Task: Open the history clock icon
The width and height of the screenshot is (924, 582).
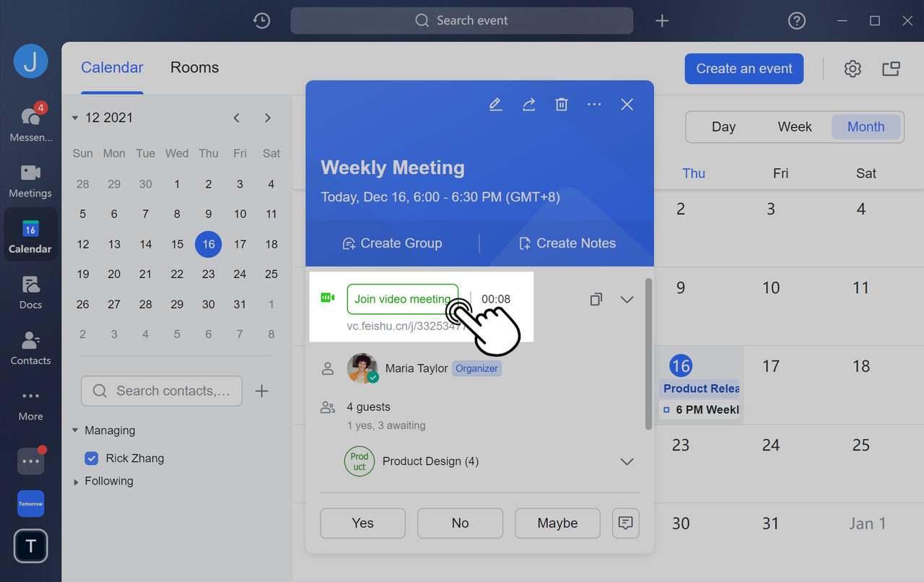Action: 261,21
